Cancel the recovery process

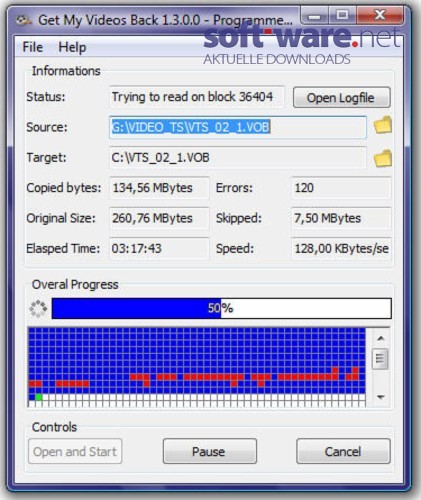coord(343,451)
